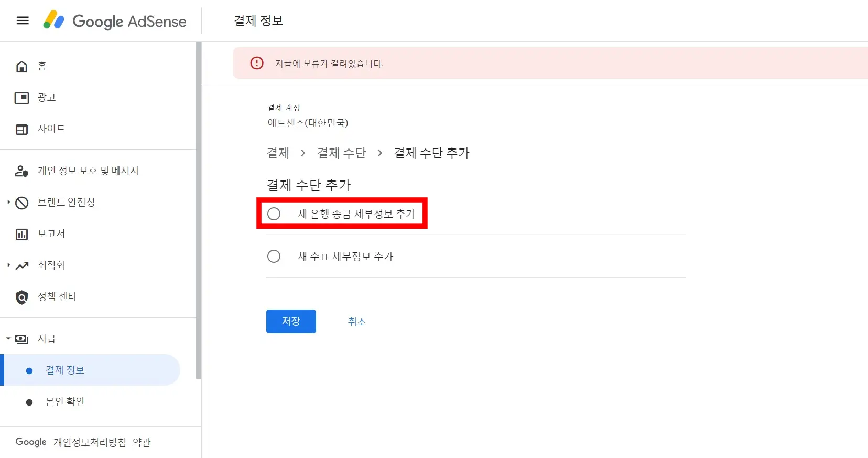Click the 지급 (Payments) money icon
The height and width of the screenshot is (458, 868).
[21, 339]
